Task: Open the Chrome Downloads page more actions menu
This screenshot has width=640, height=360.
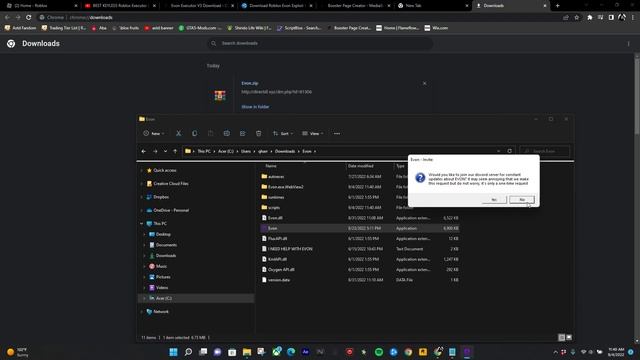Action: pos(629,44)
